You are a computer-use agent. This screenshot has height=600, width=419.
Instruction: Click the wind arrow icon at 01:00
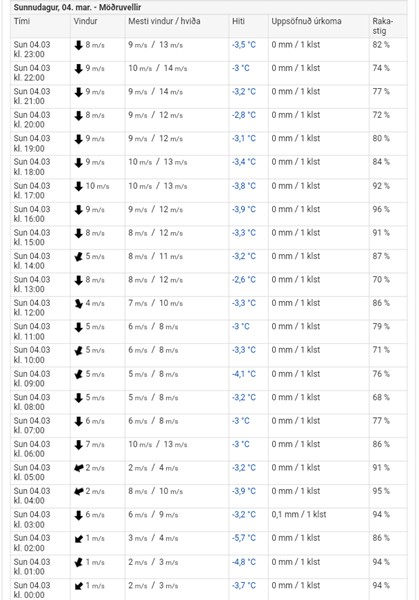(78, 562)
